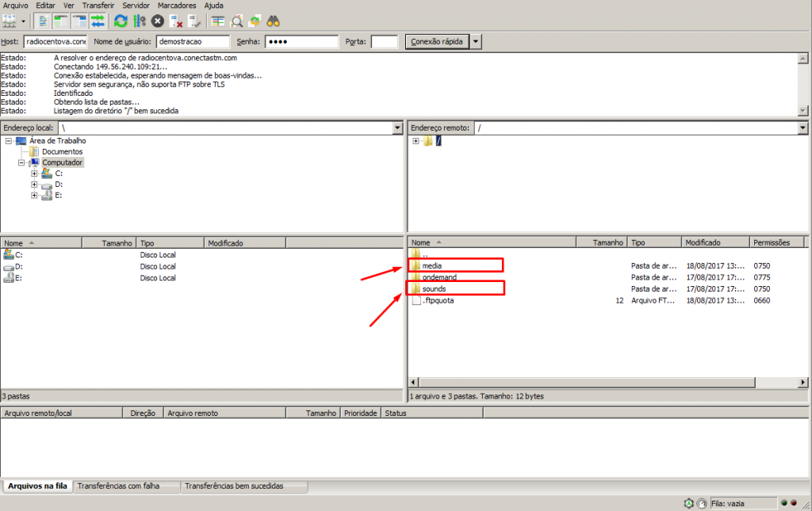This screenshot has height=511, width=812.
Task: Click the disconnect from server icon
Action: (176, 21)
